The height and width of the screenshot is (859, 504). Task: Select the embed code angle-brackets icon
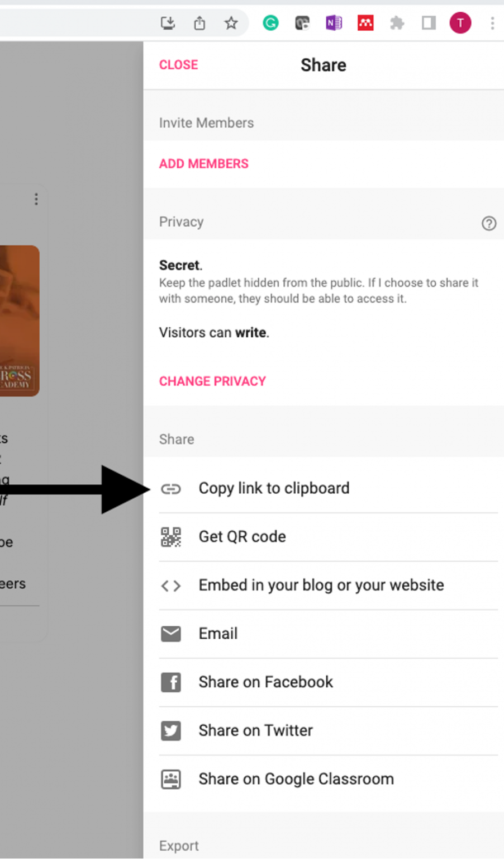tap(171, 586)
